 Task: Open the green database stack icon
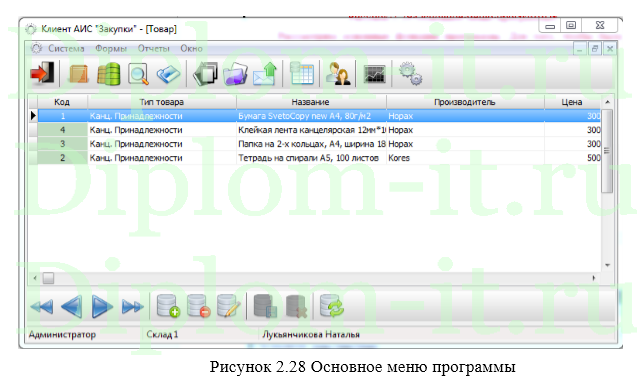(x=109, y=74)
